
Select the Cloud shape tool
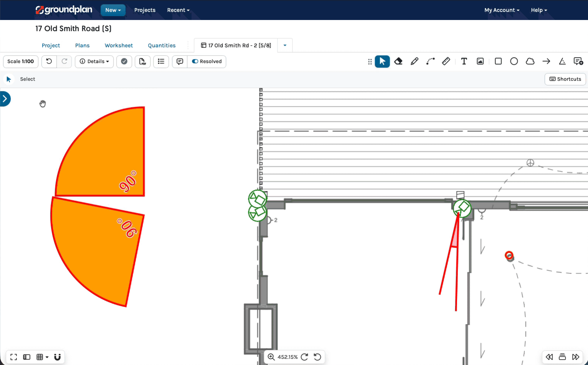[530, 61]
